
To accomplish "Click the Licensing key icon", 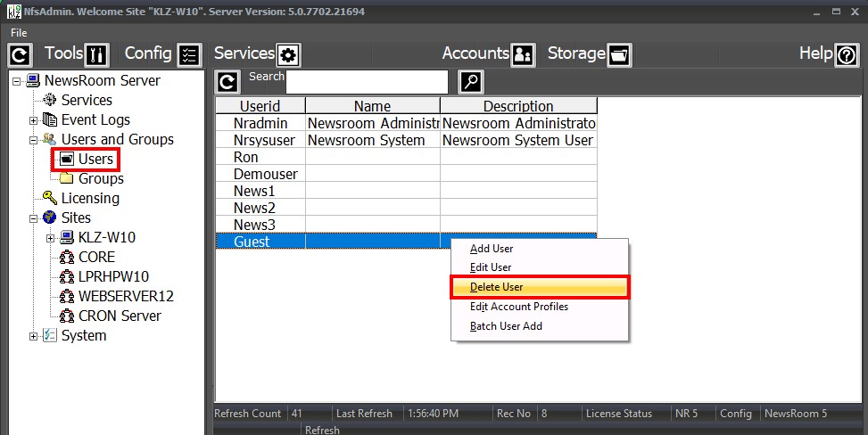I will click(50, 198).
